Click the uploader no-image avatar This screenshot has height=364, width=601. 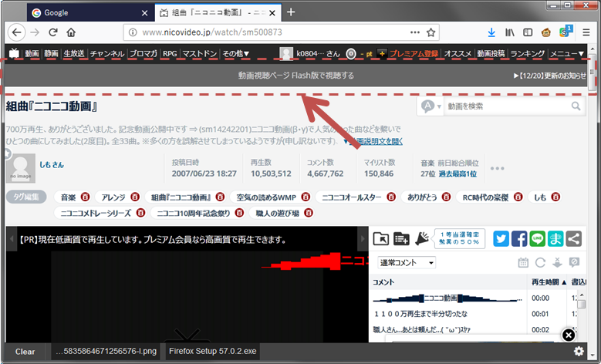pyautogui.click(x=21, y=168)
